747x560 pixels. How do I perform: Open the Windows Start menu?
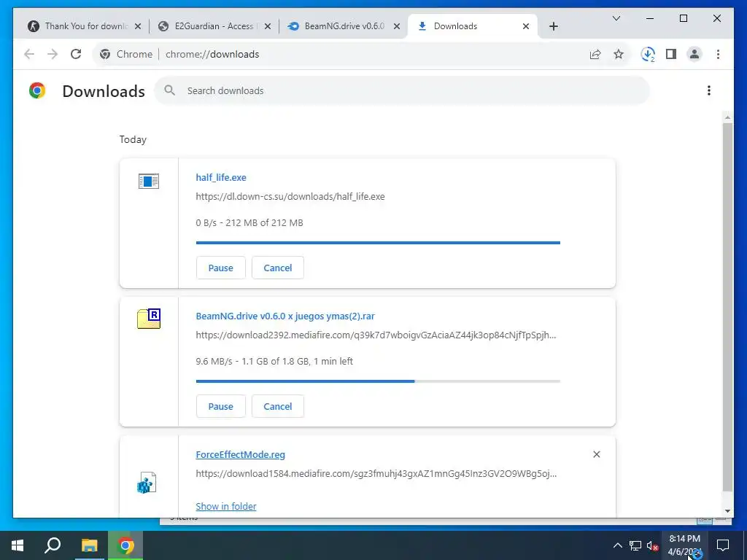point(18,545)
